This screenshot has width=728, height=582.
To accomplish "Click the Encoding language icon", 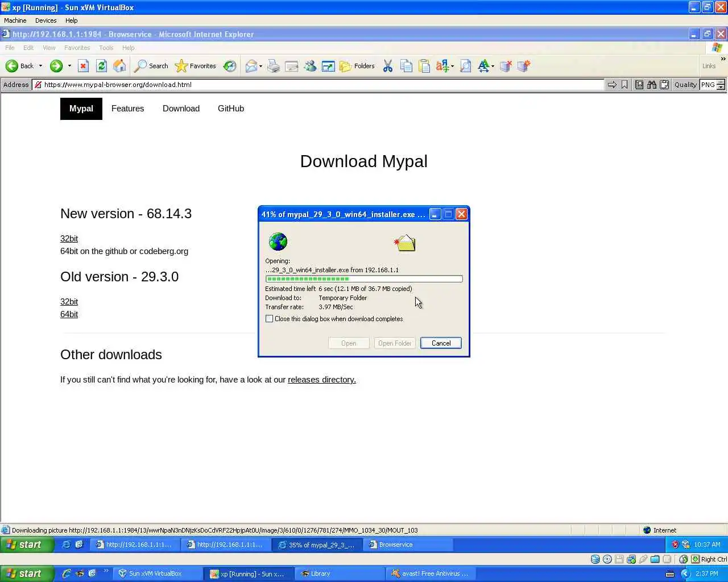I will [x=442, y=66].
